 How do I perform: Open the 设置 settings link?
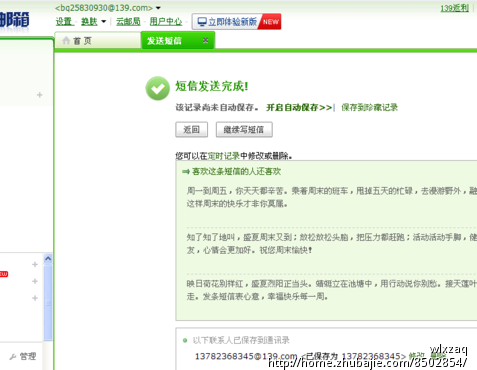pos(64,22)
